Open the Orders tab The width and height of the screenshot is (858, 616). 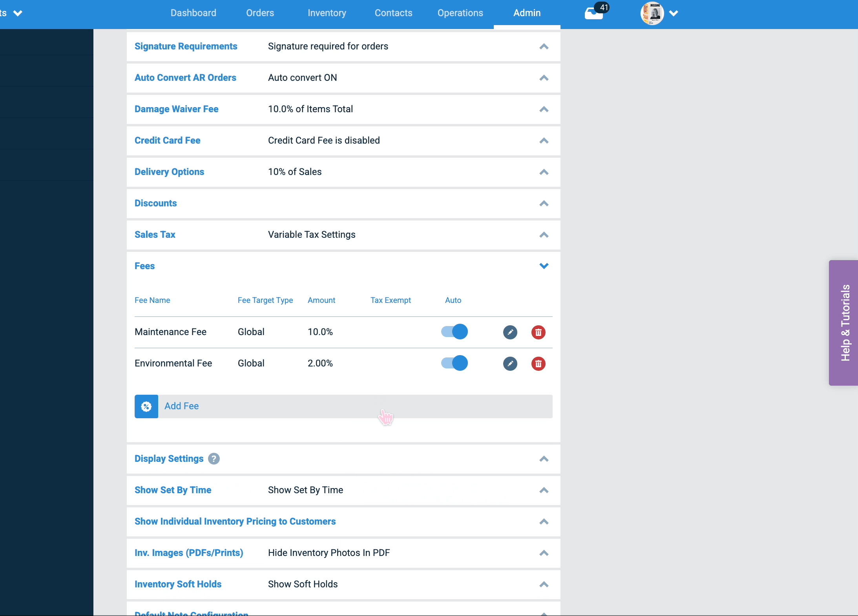tap(260, 13)
